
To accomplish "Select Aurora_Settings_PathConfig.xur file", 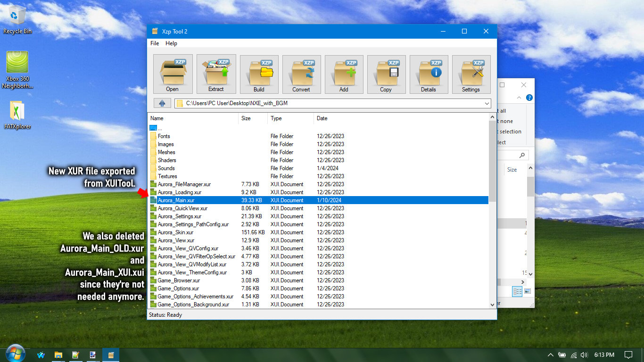I will 318,224.
